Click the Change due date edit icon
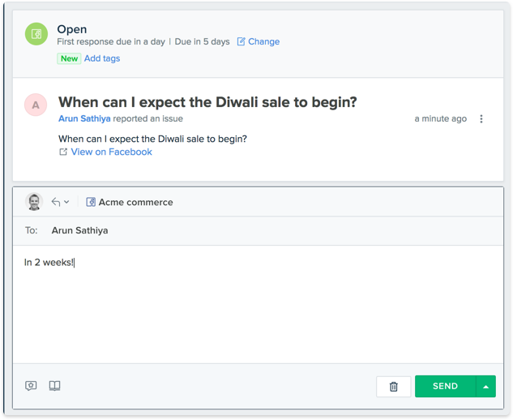The image size is (513, 420). click(242, 42)
